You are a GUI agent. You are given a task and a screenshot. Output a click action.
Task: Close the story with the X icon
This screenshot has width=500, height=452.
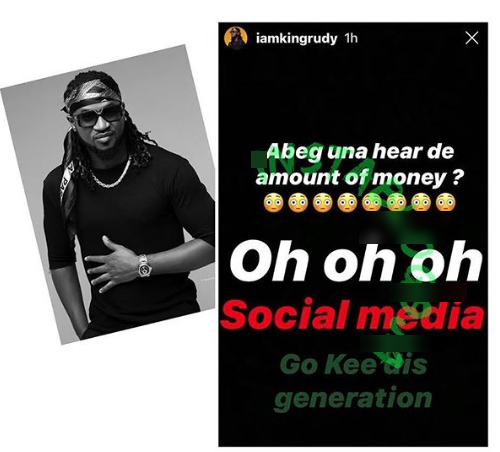point(472,38)
